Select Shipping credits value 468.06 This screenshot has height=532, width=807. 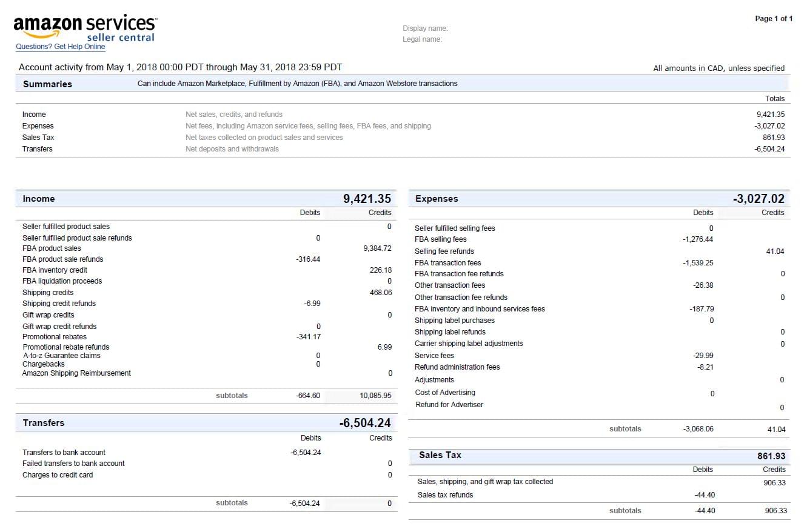(380, 293)
